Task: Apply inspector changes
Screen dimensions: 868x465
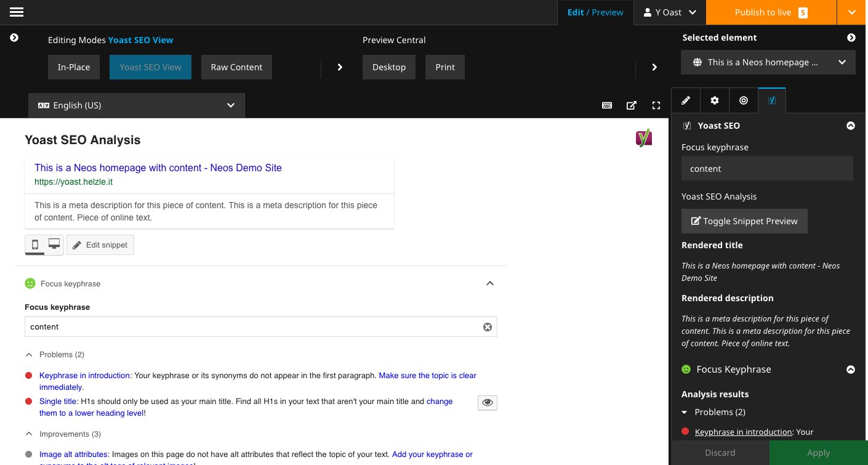Action: [819, 453]
